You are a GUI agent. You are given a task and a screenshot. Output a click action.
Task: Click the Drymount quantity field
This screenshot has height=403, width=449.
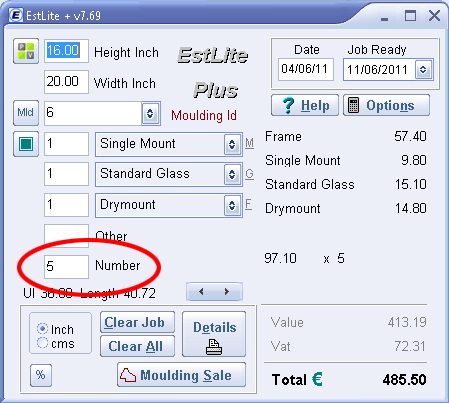point(66,205)
